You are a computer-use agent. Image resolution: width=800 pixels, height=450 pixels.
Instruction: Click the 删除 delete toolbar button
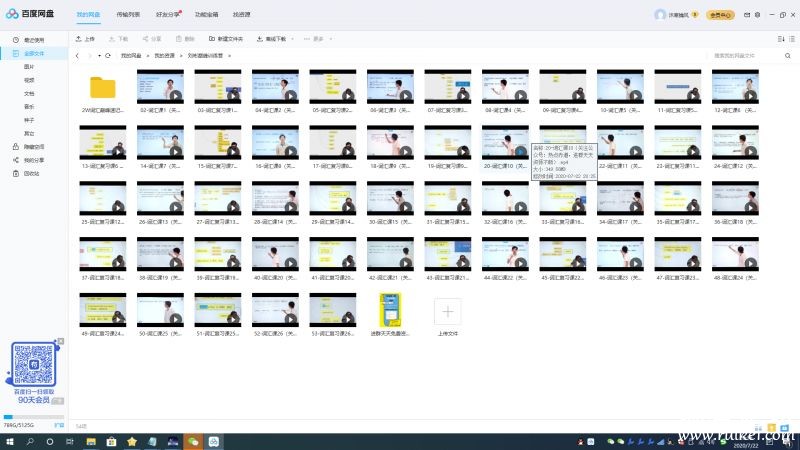coord(185,39)
